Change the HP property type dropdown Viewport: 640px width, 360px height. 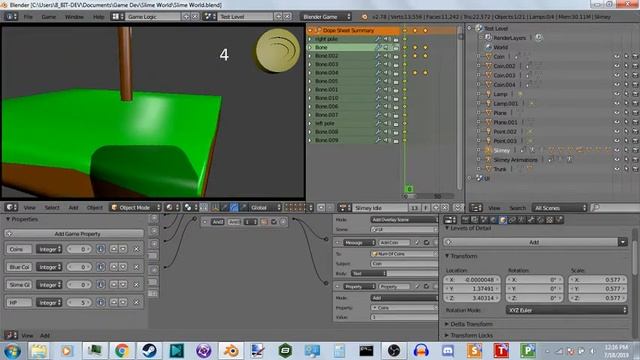[x=49, y=302]
